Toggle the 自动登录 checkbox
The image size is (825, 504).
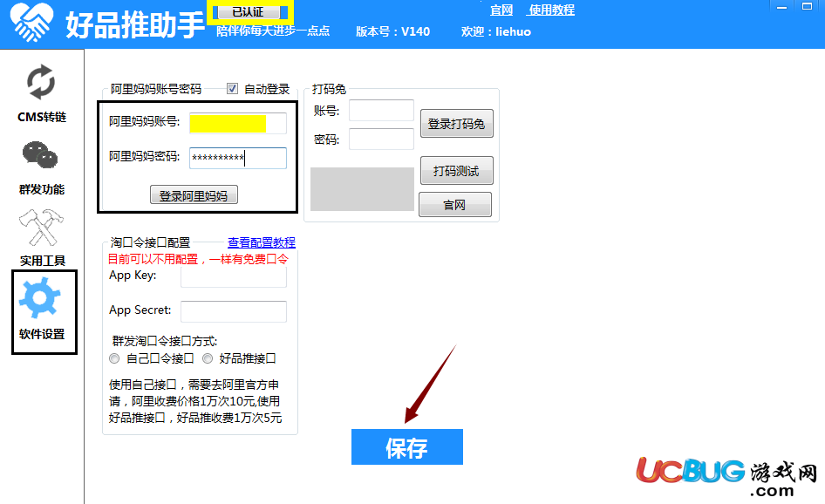[x=232, y=88]
